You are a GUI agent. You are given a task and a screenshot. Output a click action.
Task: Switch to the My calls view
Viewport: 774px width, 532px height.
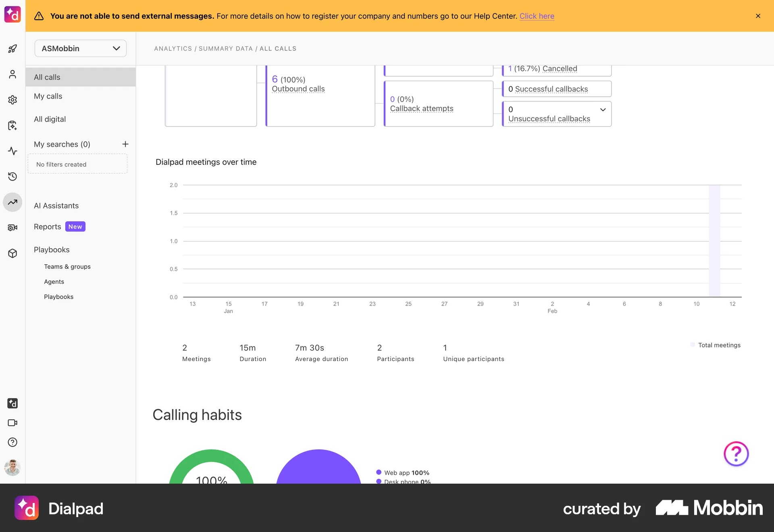(48, 96)
